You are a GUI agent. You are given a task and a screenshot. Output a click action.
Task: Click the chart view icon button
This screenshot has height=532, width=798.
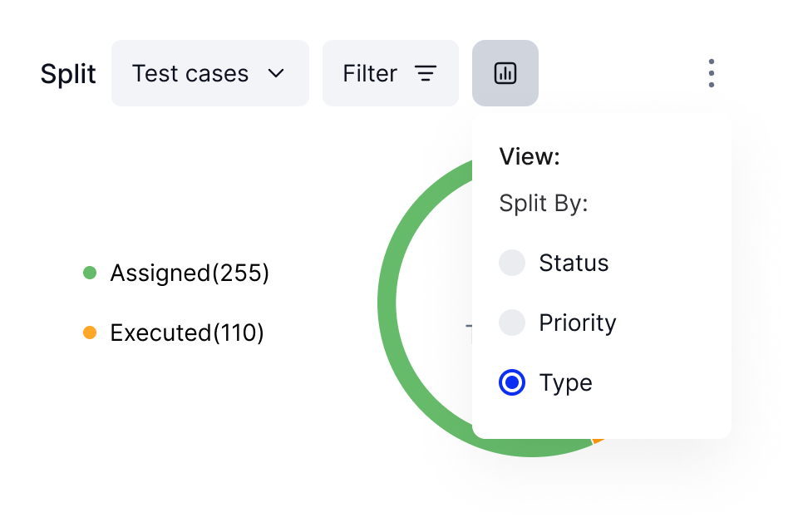point(505,73)
